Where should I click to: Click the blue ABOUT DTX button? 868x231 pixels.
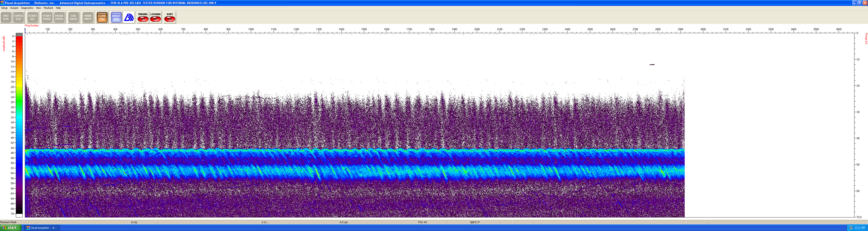click(116, 18)
